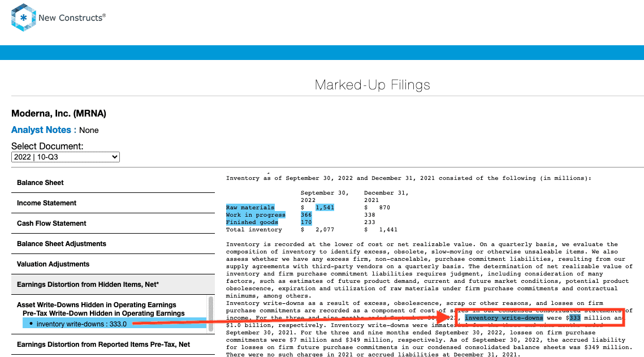The height and width of the screenshot is (357, 644).
Task: Click the 2,077 total inventory value
Action: 325,230
